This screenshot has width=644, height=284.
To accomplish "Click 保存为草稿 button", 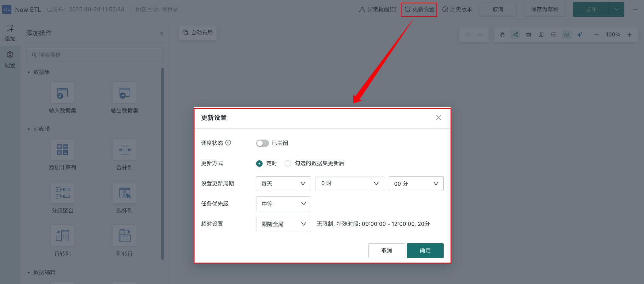I will pos(544,9).
